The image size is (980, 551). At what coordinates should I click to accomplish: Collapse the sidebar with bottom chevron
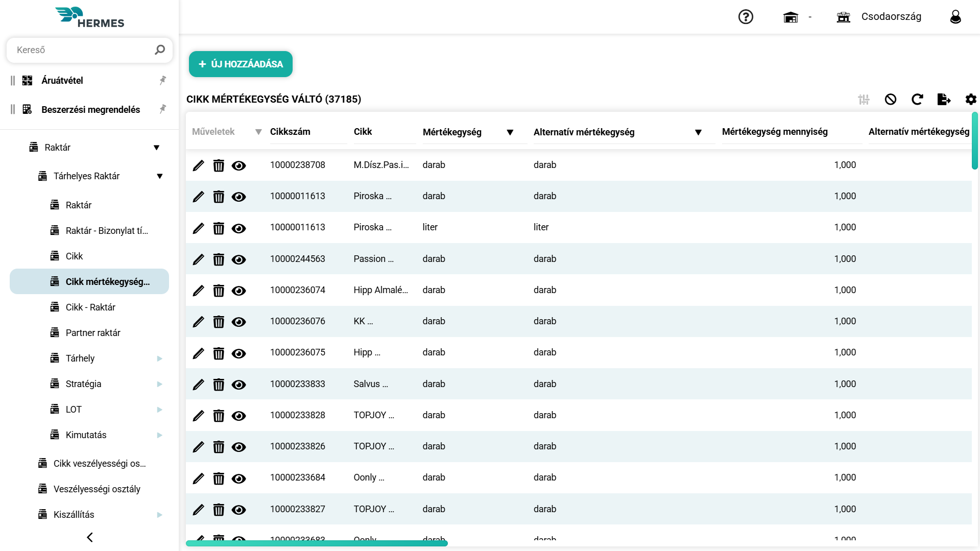(x=89, y=537)
